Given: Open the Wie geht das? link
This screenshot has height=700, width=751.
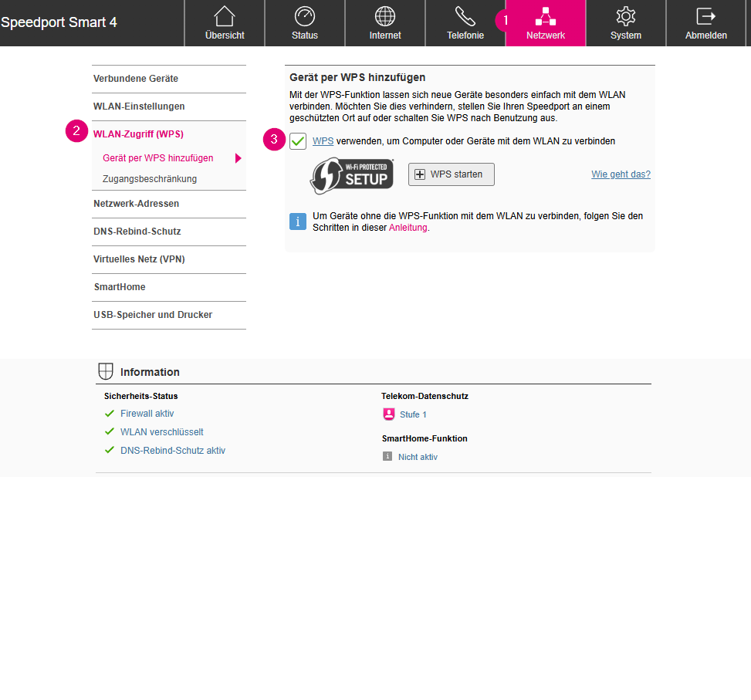Looking at the screenshot, I should click(x=621, y=174).
